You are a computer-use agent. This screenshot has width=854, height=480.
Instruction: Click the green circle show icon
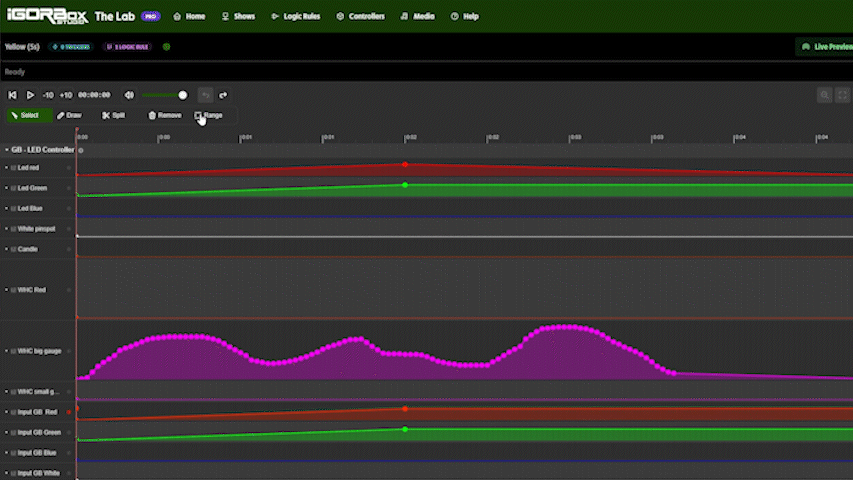[167, 47]
